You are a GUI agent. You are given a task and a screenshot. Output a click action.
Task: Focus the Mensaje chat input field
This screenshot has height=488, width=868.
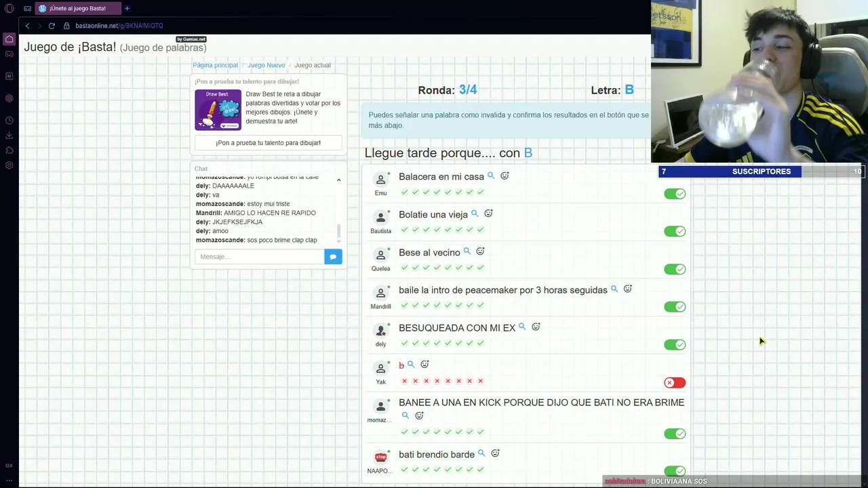(260, 257)
